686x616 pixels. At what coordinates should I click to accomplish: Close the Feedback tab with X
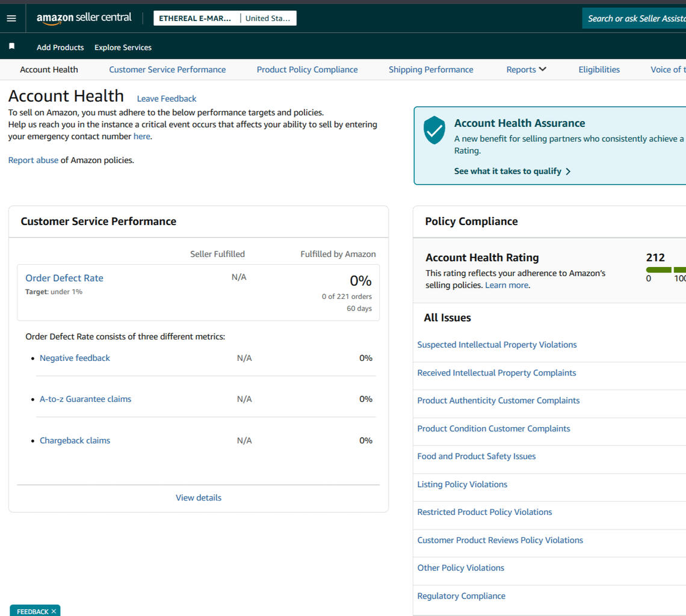click(x=54, y=611)
